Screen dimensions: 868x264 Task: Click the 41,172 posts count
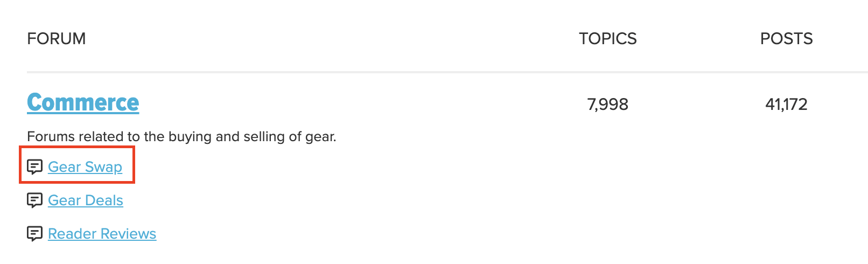[x=786, y=104]
